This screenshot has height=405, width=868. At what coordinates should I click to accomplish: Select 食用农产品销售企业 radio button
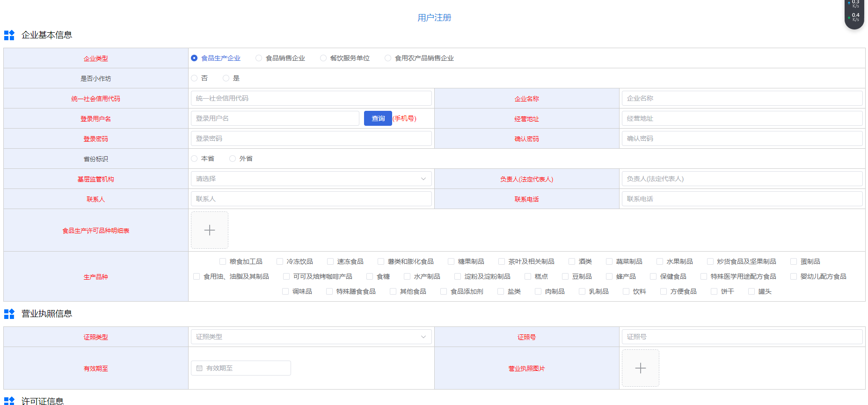[388, 58]
